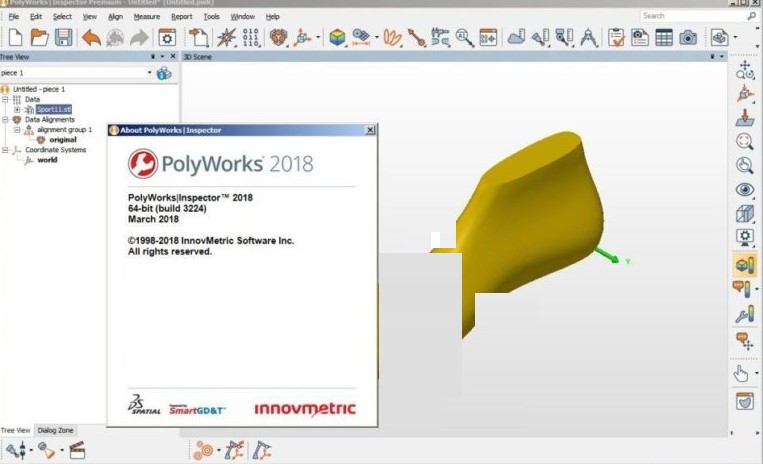The height and width of the screenshot is (464, 763).
Task: Collapse the Data tree node
Action: 5,99
